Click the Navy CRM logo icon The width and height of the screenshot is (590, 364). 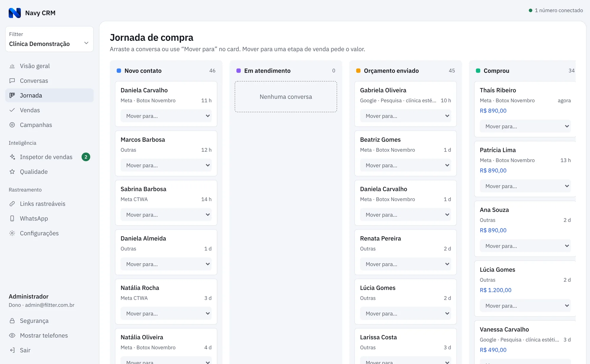(x=15, y=13)
